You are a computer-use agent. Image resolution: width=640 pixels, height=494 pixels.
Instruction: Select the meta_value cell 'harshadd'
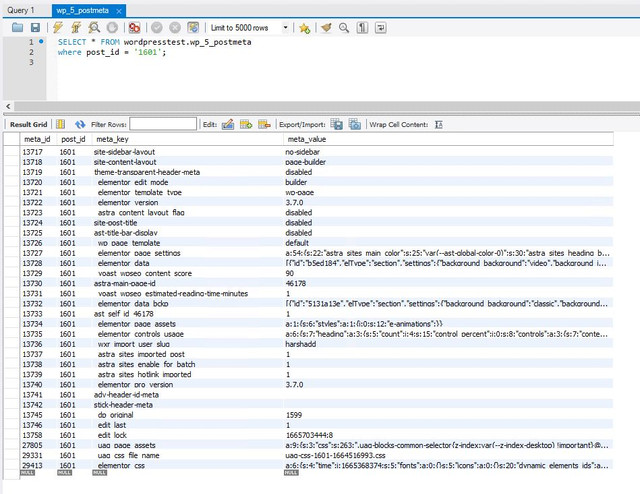pos(448,344)
